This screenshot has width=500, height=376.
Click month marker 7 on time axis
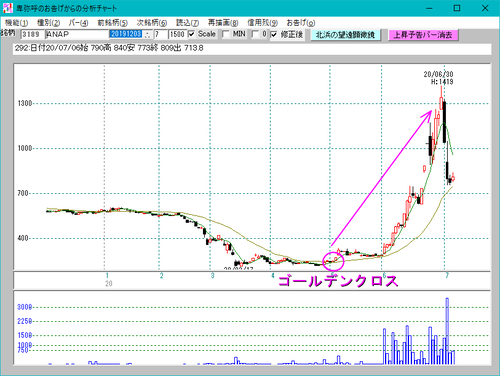coord(447,276)
